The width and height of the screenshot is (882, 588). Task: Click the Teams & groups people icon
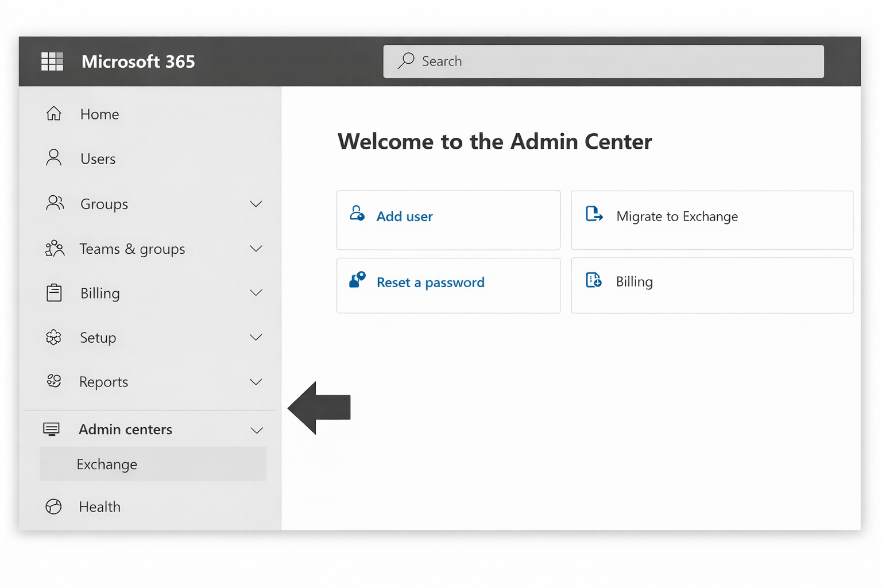tap(55, 249)
